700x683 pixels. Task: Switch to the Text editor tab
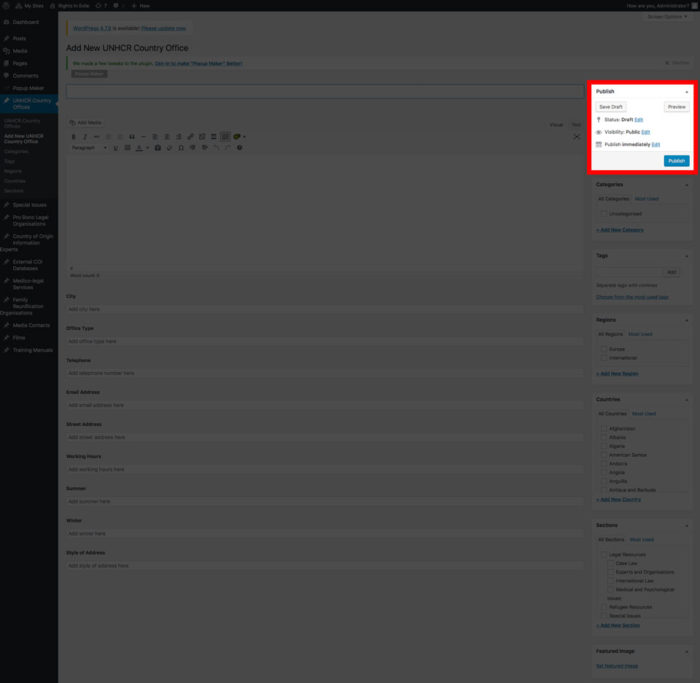pyautogui.click(x=576, y=125)
